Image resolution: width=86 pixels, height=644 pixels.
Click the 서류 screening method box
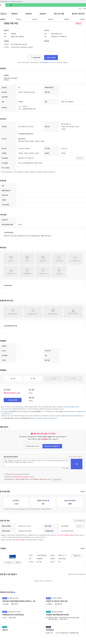coord(13,379)
